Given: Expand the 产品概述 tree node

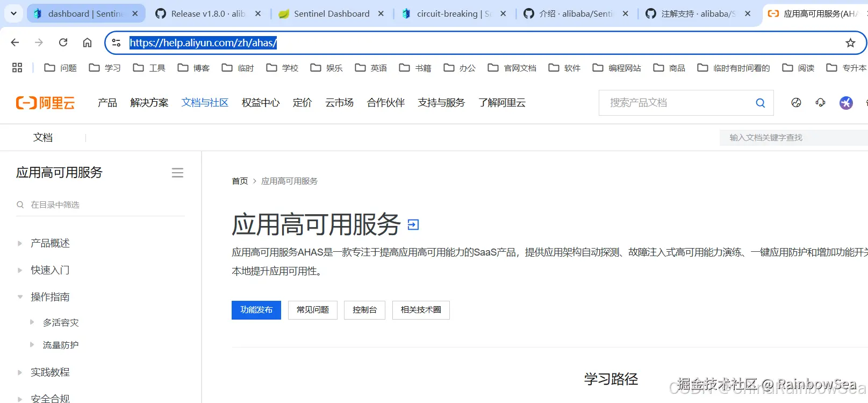Looking at the screenshot, I should (20, 243).
